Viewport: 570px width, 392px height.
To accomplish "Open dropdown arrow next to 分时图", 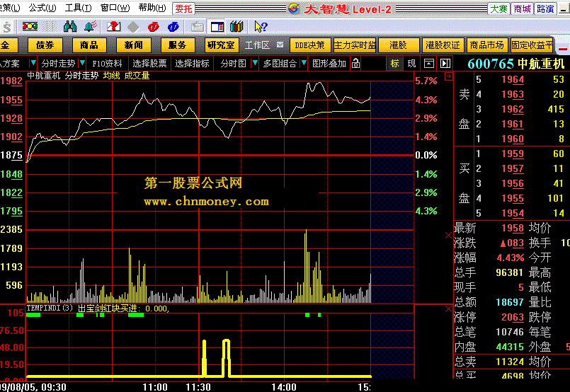I will coord(255,63).
